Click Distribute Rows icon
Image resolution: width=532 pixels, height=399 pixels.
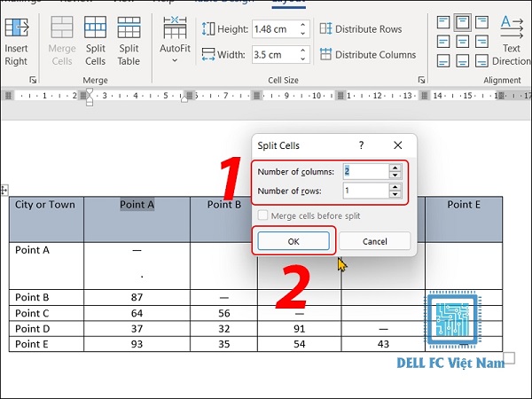[325, 29]
